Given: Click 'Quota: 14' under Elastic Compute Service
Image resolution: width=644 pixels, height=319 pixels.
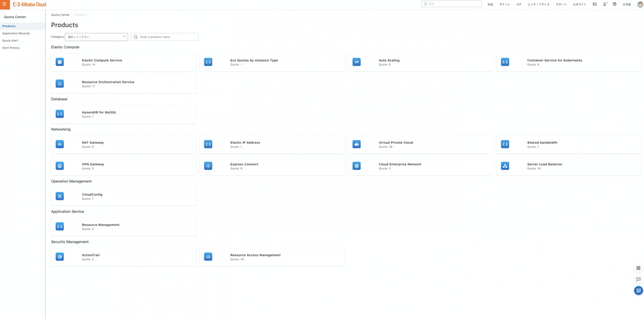Looking at the screenshot, I should coord(88,64).
